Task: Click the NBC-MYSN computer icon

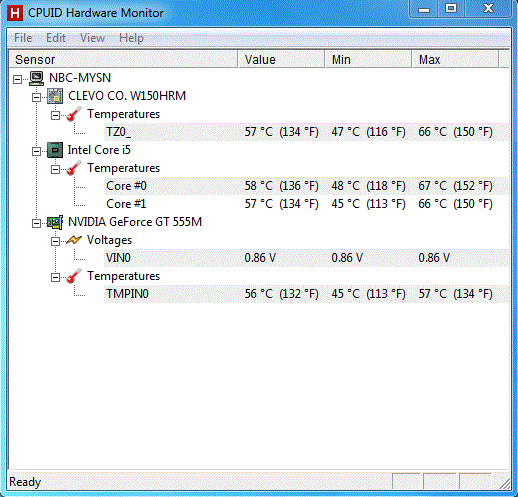Action: pos(36,78)
